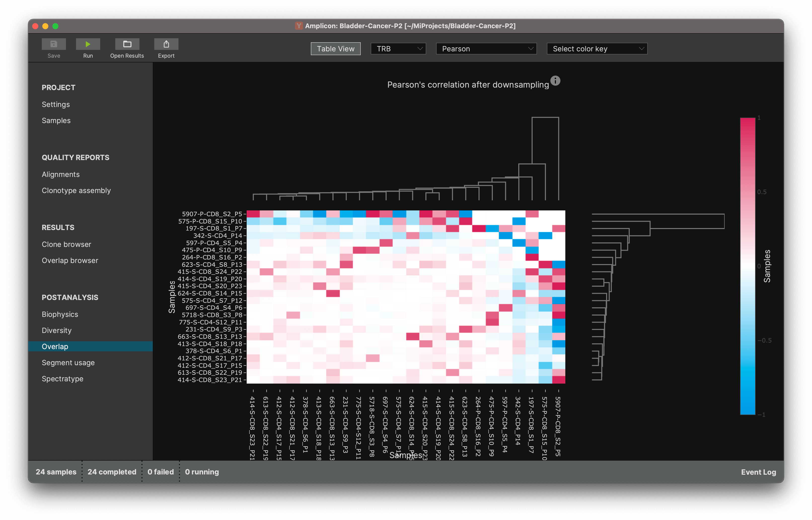Open Alignments quality report

61,174
